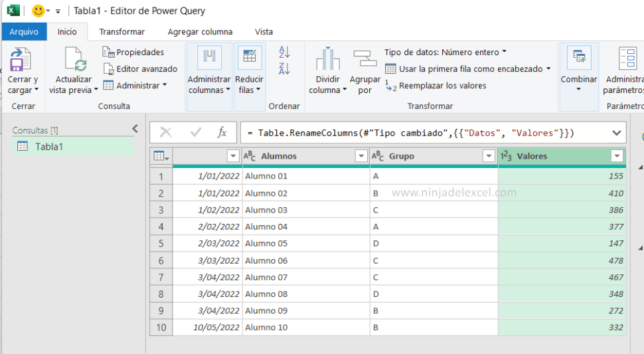Open the Vista tab
This screenshot has width=644, height=354.
pyautogui.click(x=264, y=32)
